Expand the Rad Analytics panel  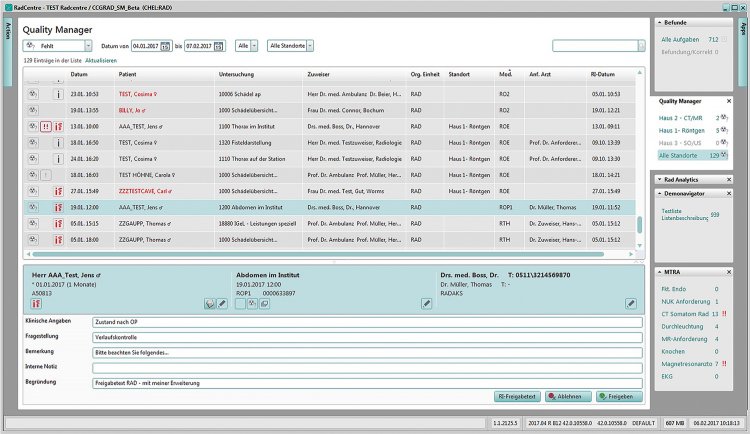coord(660,179)
